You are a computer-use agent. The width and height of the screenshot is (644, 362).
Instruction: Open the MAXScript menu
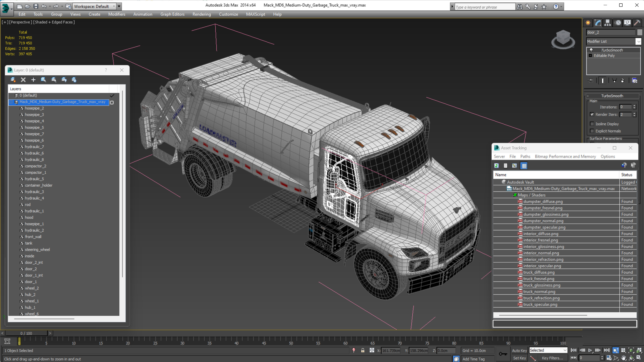pyautogui.click(x=255, y=14)
